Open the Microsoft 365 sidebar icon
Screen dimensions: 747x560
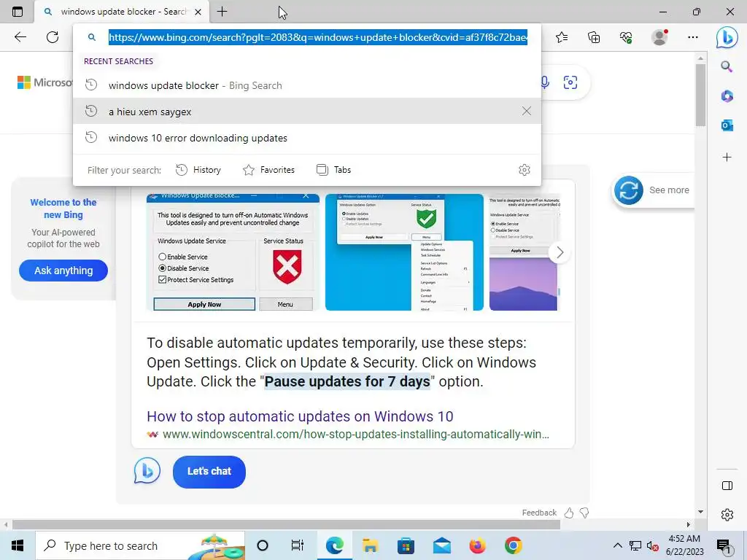pyautogui.click(x=727, y=96)
